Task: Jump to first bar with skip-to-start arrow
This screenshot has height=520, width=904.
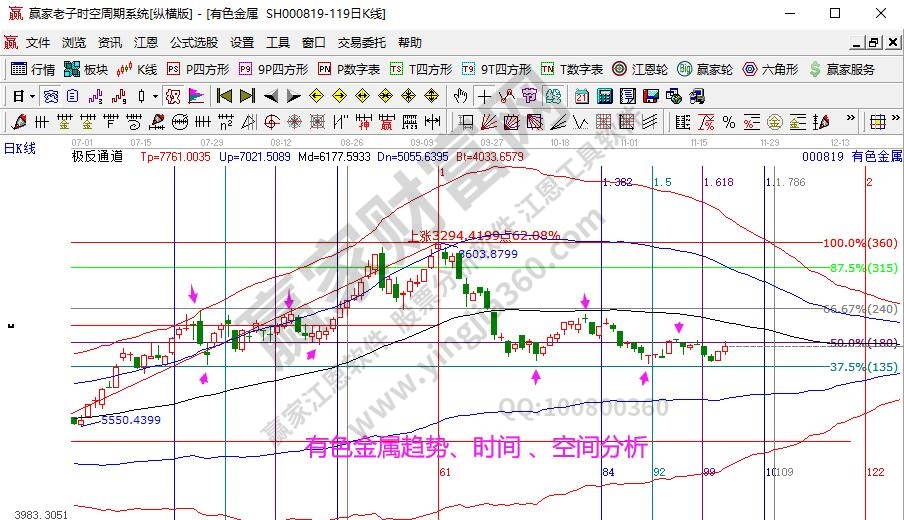Action: [224, 96]
